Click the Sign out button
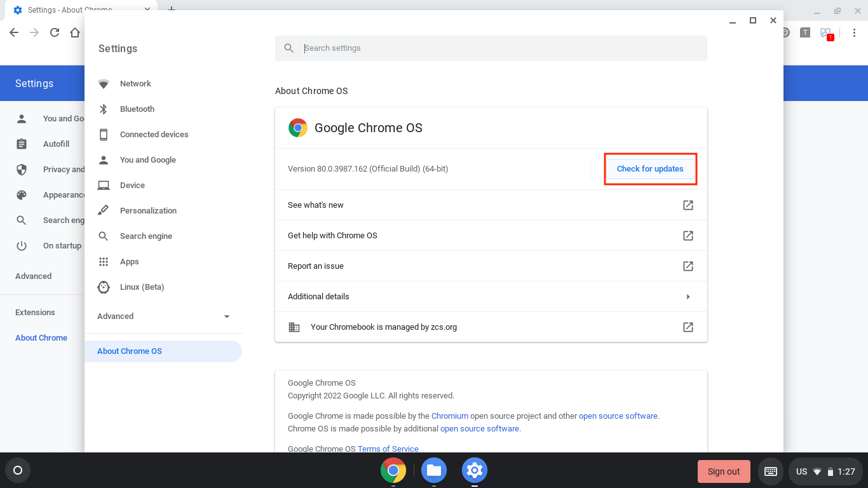This screenshot has height=488, width=868. tap(724, 471)
